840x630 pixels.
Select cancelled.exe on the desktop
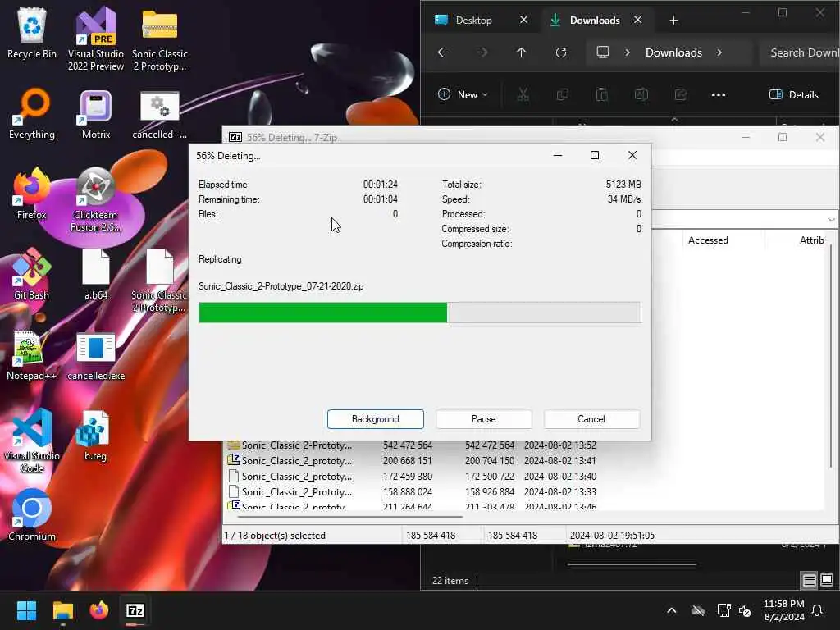coord(95,355)
